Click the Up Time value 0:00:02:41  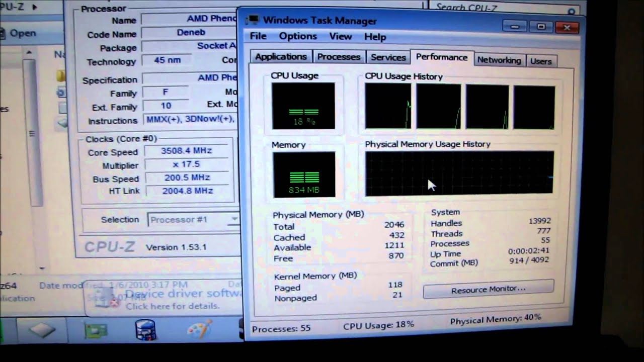pyautogui.click(x=528, y=251)
